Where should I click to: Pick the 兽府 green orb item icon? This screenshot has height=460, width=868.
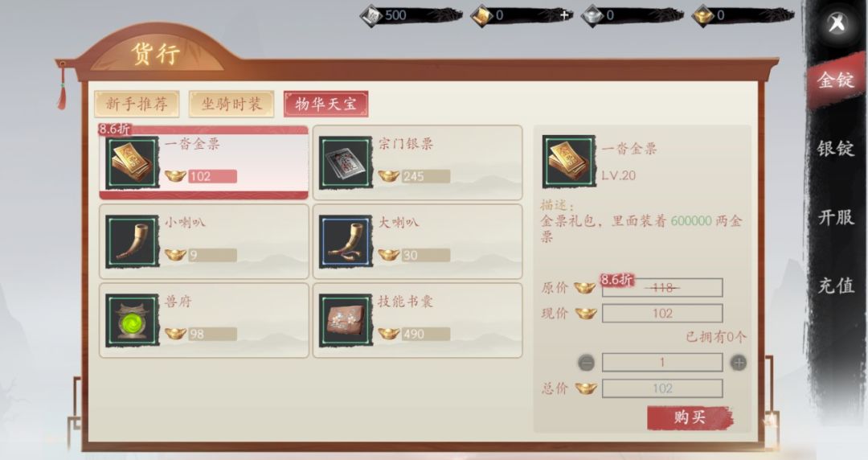pyautogui.click(x=133, y=320)
